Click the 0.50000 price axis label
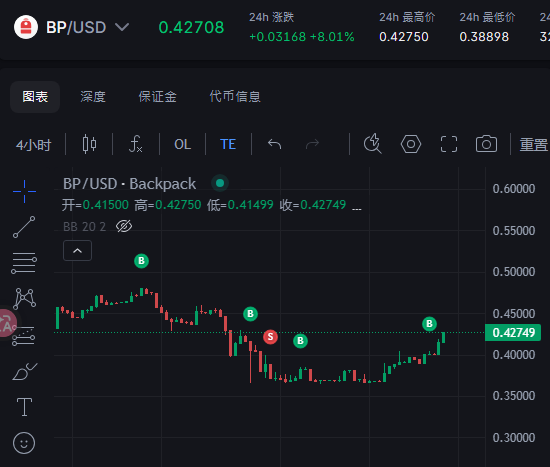Screen dimensions: 550x467 click(514, 272)
